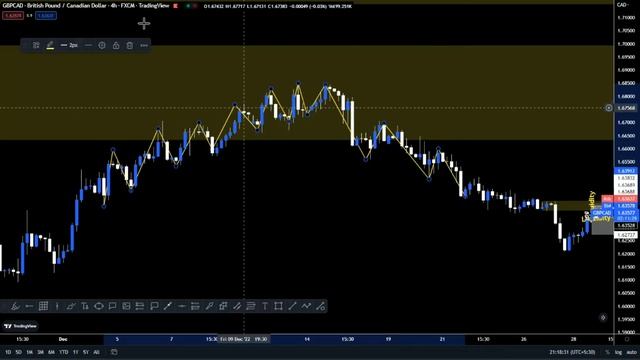Set range to 3M
The image size is (640, 360).
coord(40,352)
